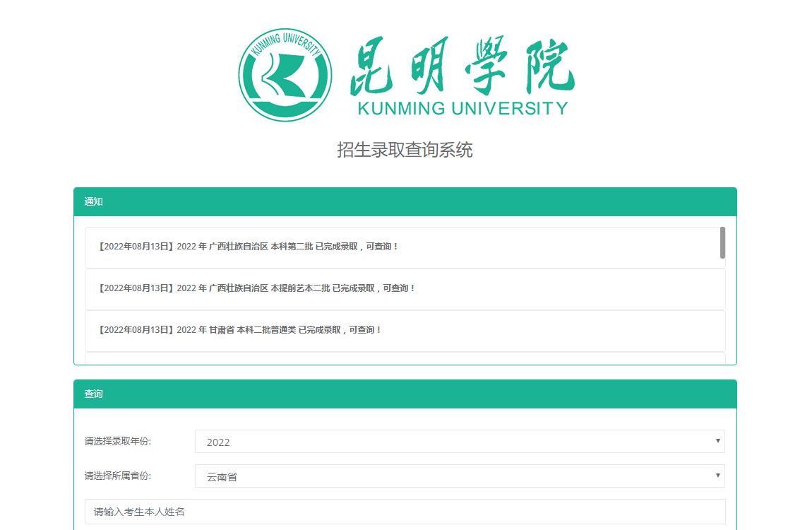The image size is (812, 530).
Task: Click the 查询 panel header
Action: (x=405, y=394)
